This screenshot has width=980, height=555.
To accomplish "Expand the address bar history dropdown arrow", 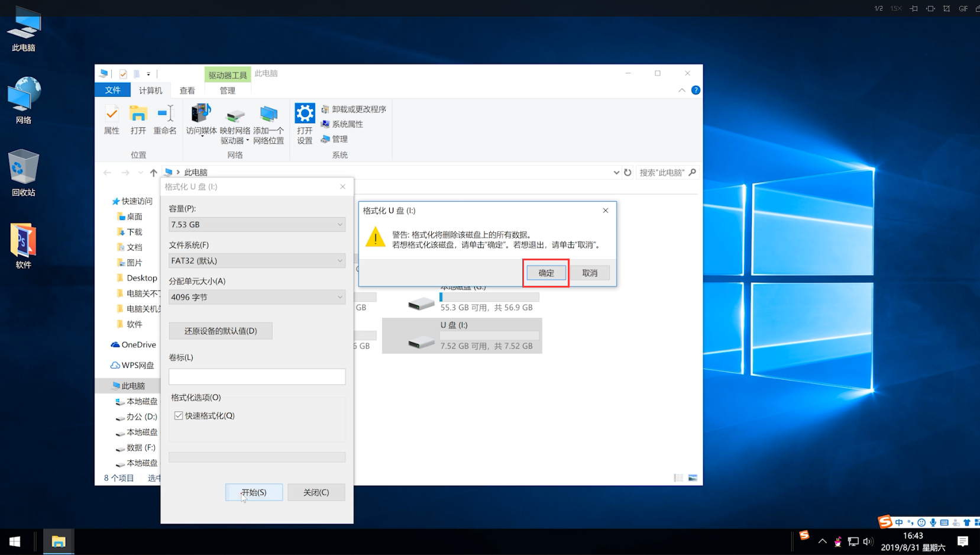I will pos(616,172).
